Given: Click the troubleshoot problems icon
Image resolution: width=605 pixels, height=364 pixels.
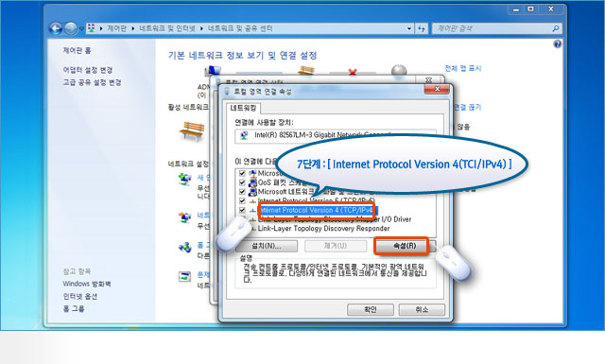Looking at the screenshot, I should [185, 276].
